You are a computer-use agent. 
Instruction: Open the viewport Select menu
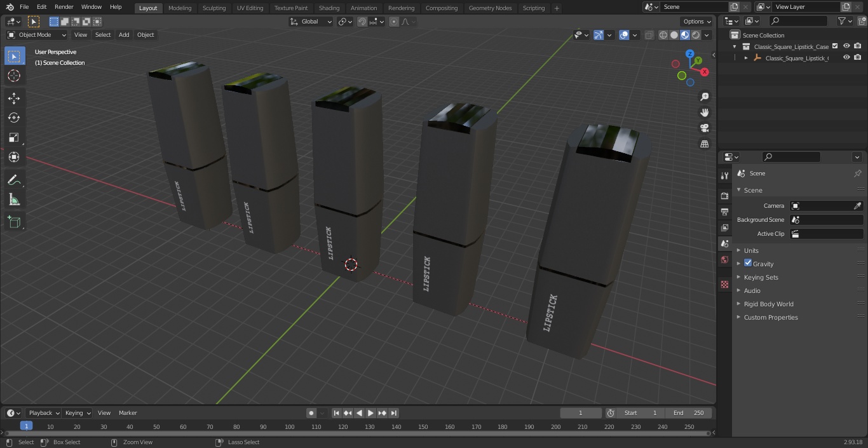(103, 35)
